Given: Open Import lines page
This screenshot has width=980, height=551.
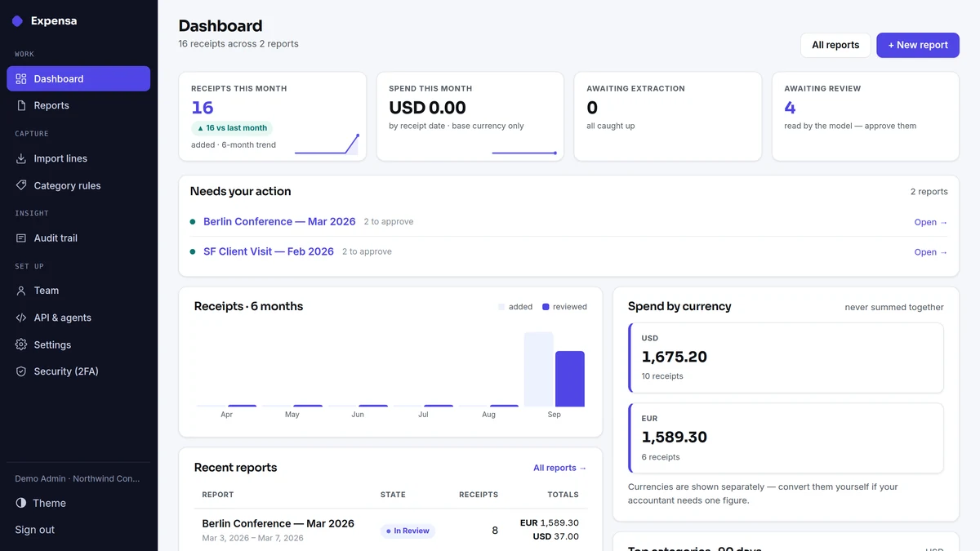Looking at the screenshot, I should coord(78,158).
